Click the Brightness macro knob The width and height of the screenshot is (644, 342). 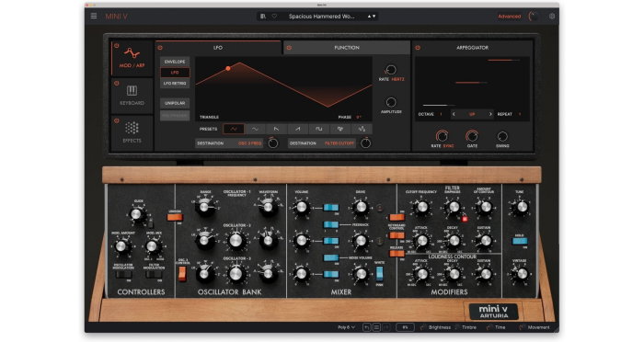point(423,327)
